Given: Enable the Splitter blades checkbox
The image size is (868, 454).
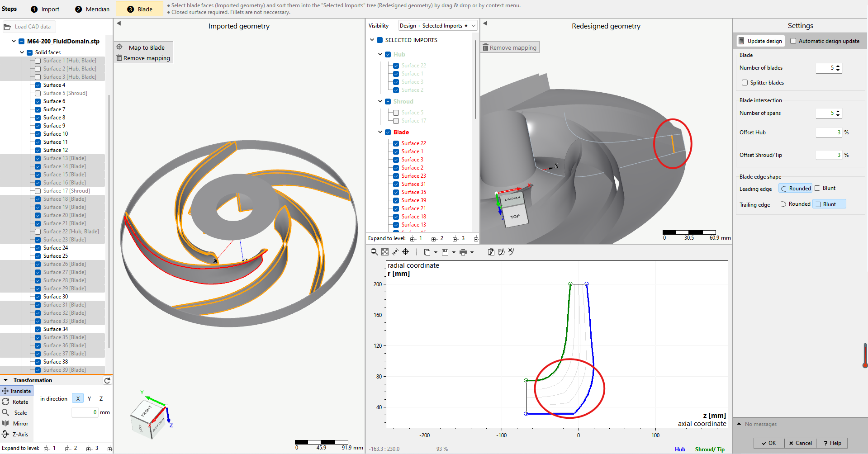Looking at the screenshot, I should pos(745,83).
